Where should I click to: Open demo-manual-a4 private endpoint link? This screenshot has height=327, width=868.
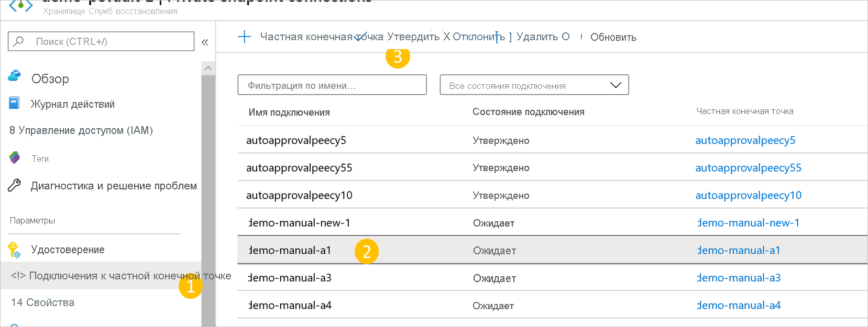[x=739, y=305]
